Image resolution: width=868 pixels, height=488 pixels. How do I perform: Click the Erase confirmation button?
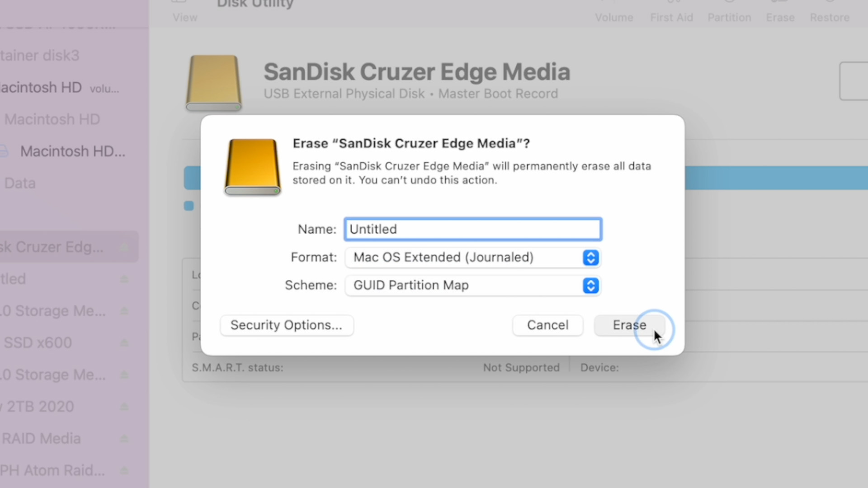[x=630, y=325]
